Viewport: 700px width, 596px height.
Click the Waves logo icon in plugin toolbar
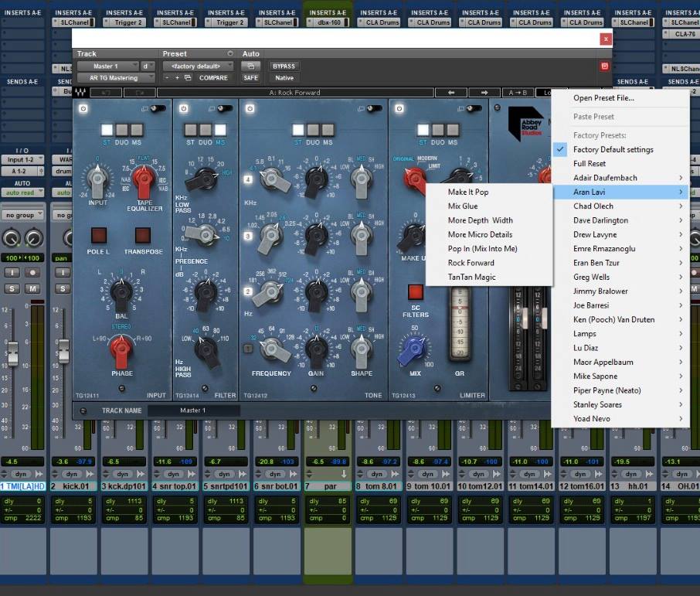click(80, 93)
